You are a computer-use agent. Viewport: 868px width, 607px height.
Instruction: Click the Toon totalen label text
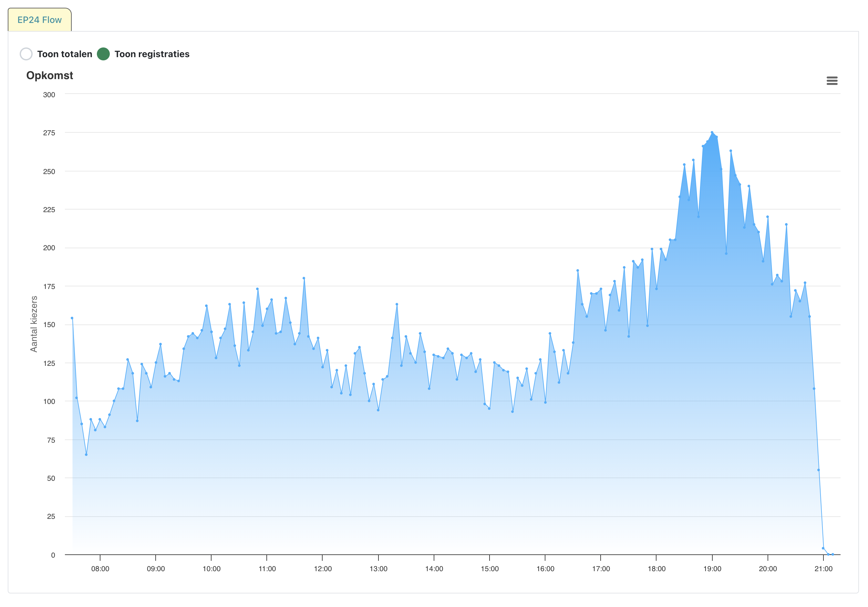[65, 54]
